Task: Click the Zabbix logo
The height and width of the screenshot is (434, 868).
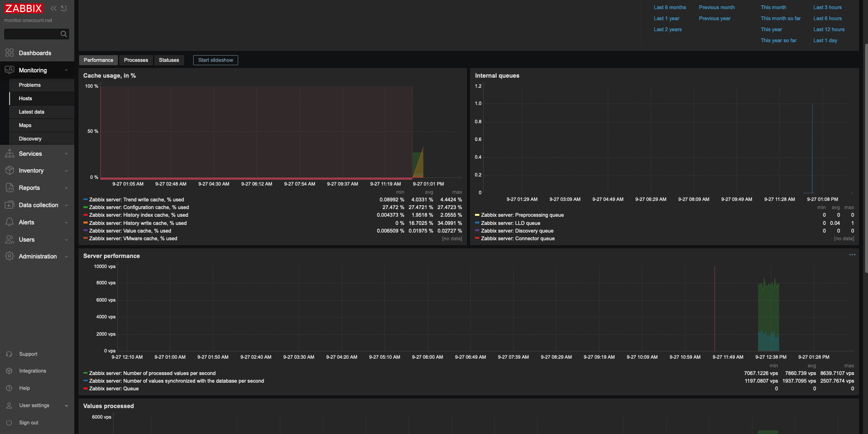Action: click(x=24, y=9)
